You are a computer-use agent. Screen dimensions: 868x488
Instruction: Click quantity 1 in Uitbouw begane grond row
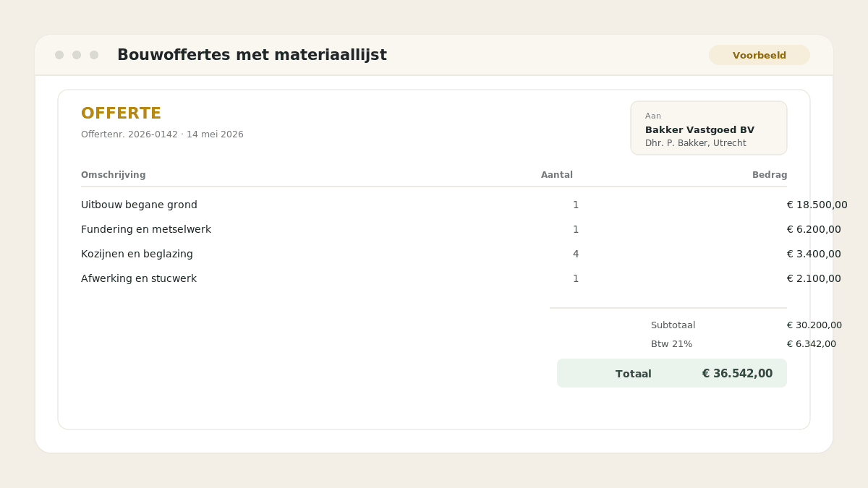[576, 205]
